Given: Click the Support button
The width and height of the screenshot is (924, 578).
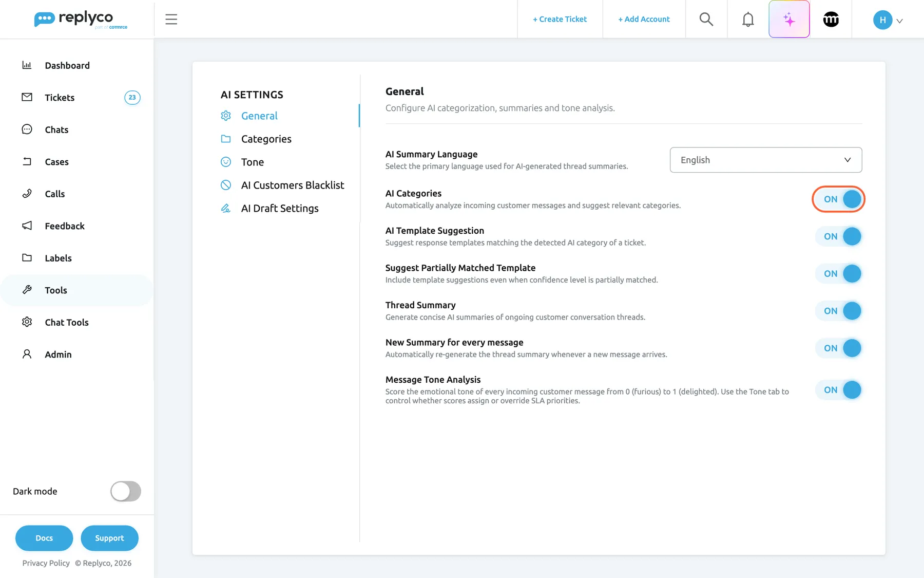Looking at the screenshot, I should (109, 538).
